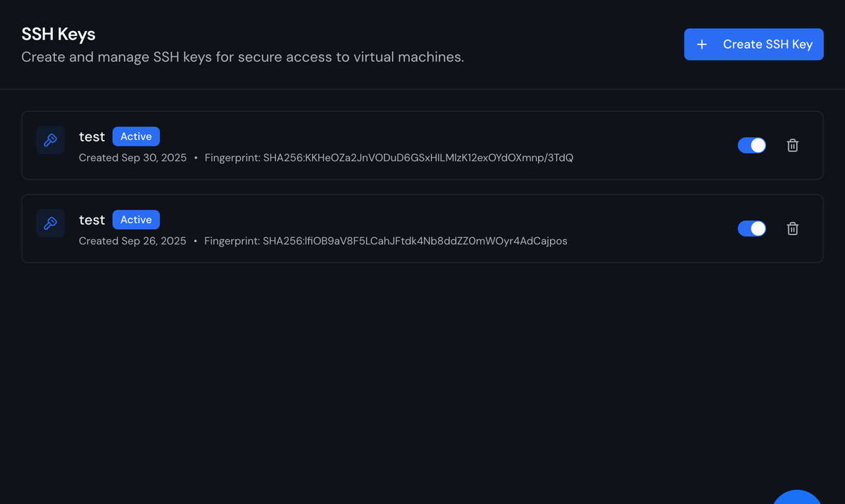Delete the SSH key created Sep 30, 2025
Viewport: 845px width, 504px height.
[792, 146]
